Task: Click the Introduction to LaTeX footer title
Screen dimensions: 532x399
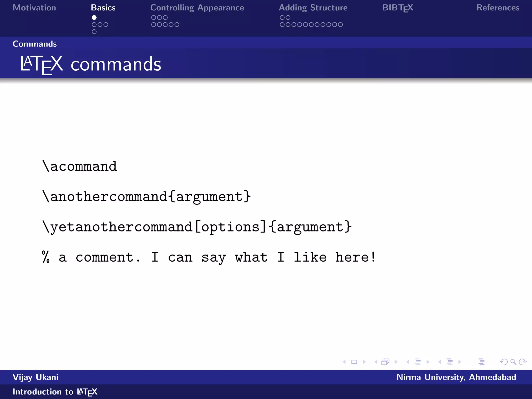Action: coord(55,392)
